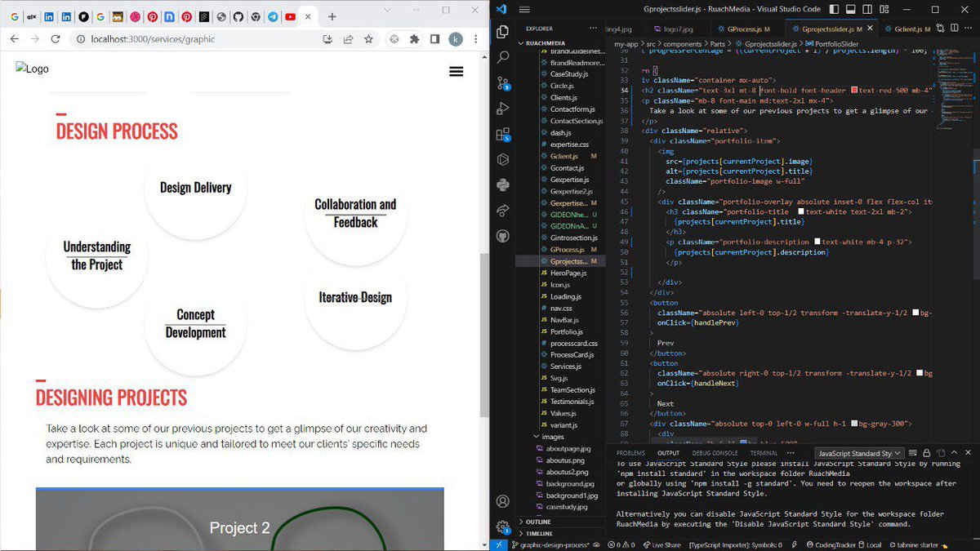Open the Manage gear menu

(501, 527)
